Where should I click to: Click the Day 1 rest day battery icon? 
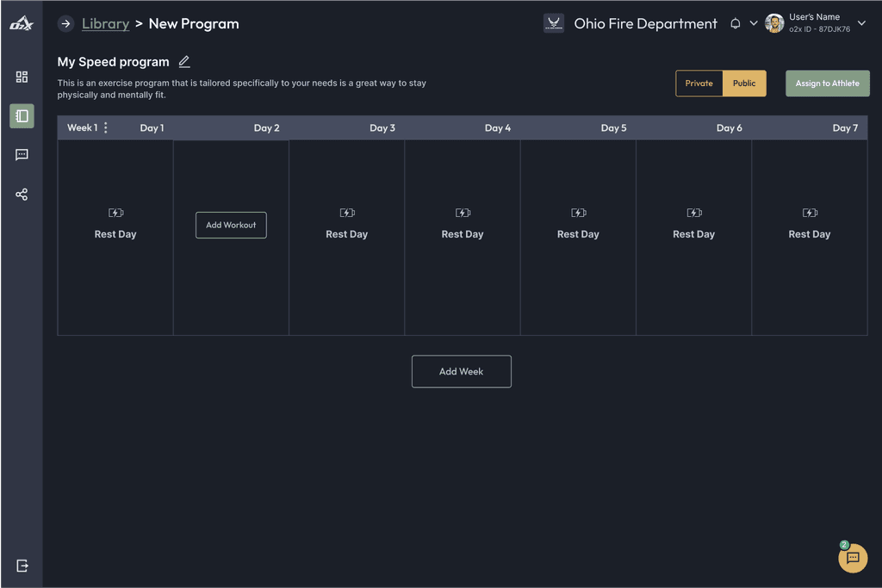click(116, 213)
